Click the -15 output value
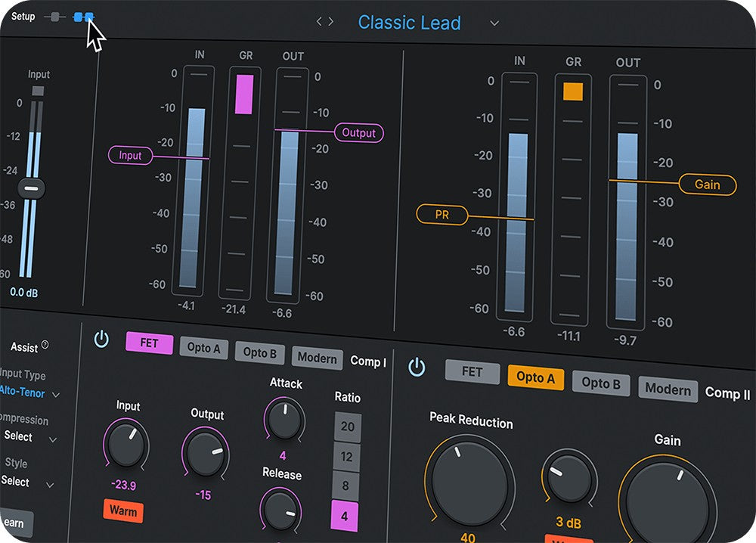This screenshot has width=756, height=543. point(203,495)
